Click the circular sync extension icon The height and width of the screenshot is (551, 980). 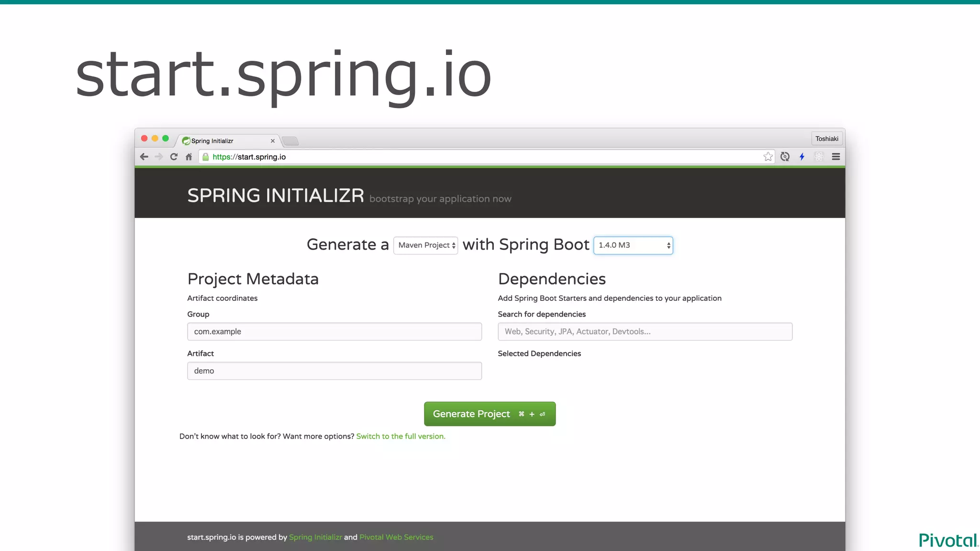pyautogui.click(x=785, y=157)
